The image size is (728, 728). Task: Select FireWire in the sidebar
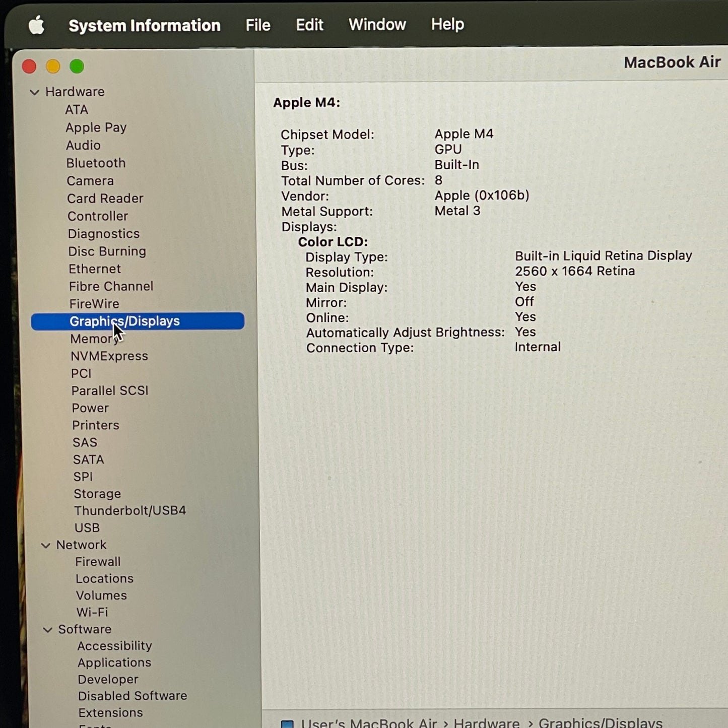[94, 304]
